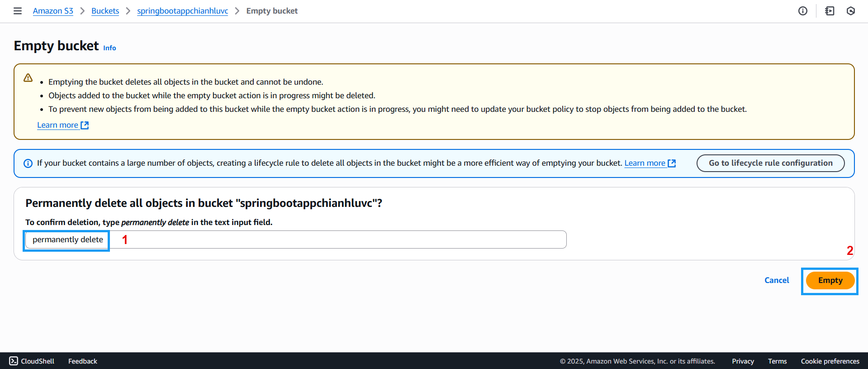The height and width of the screenshot is (369, 868).
Task: Click the external-link icon beside the lifecycle Learn more
Action: point(672,163)
